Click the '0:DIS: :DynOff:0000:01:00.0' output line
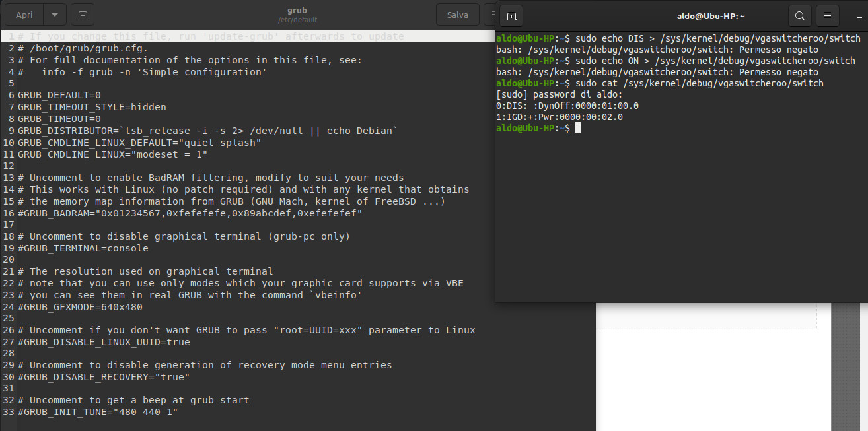868x431 pixels. [567, 106]
